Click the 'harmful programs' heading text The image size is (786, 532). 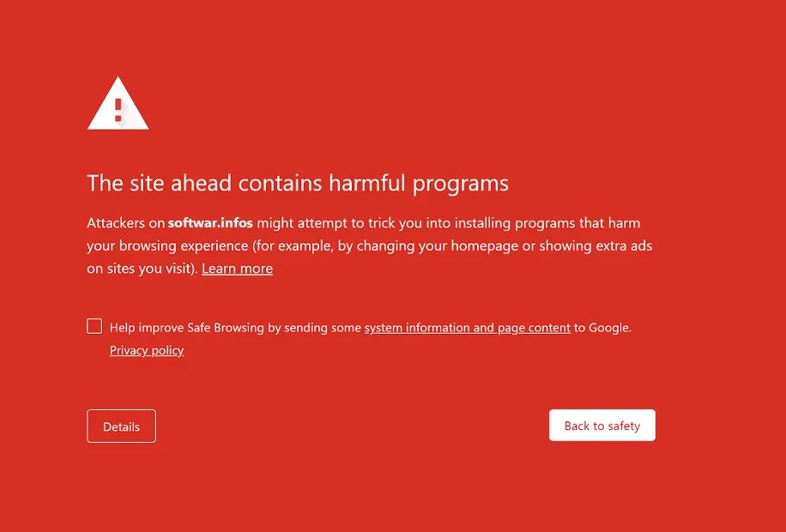419,184
